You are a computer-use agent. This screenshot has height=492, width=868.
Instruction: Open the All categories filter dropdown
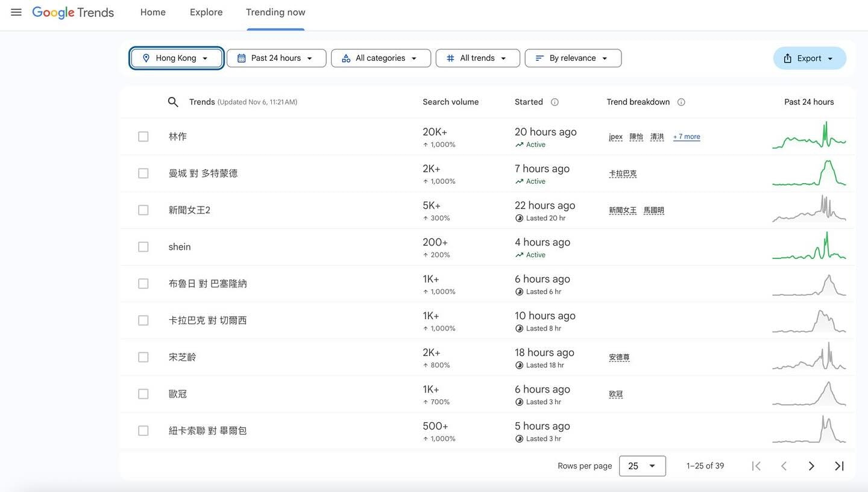pos(380,58)
